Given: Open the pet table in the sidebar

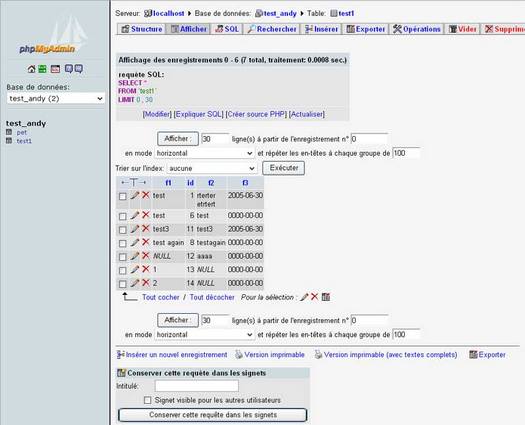Looking at the screenshot, I should coord(21,132).
